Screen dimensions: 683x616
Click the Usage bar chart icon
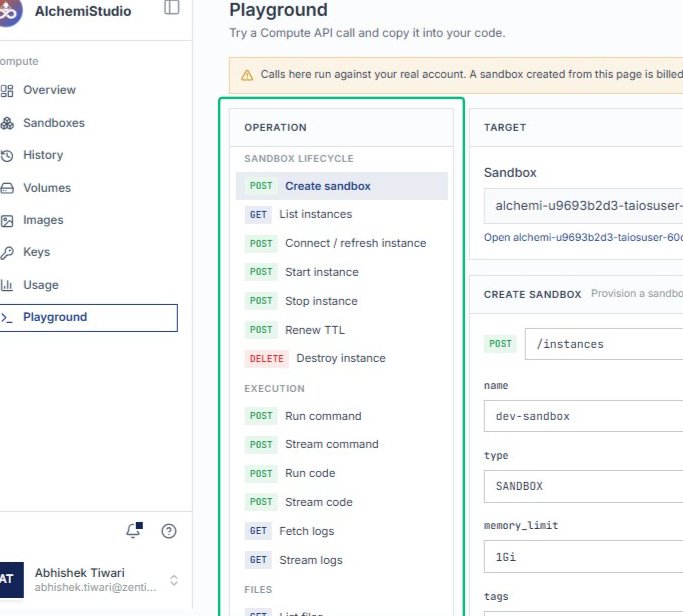pyautogui.click(x=7, y=285)
